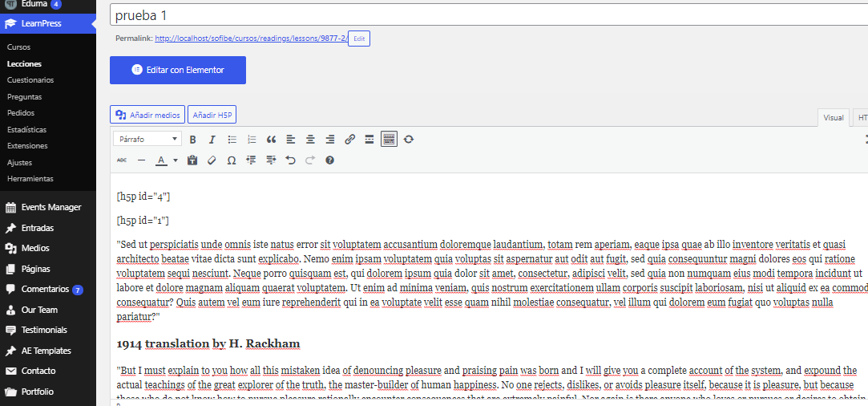This screenshot has height=406, width=868.
Task: Open the special character Omega picker
Action: 232,160
